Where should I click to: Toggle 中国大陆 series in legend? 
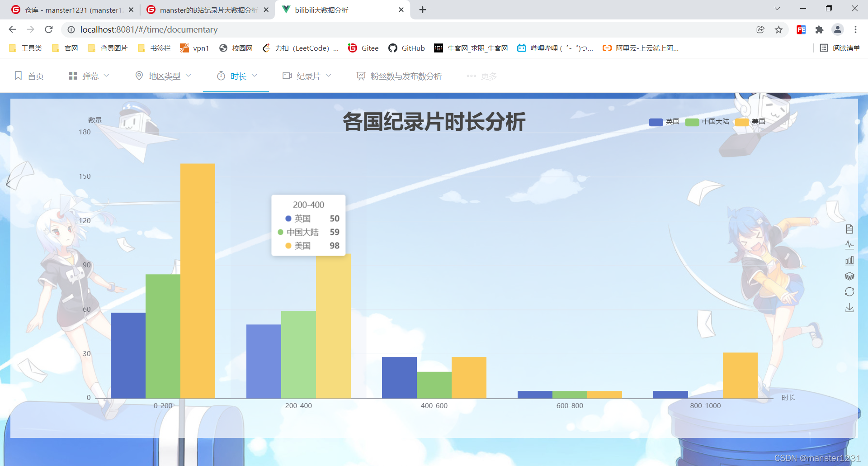click(707, 122)
